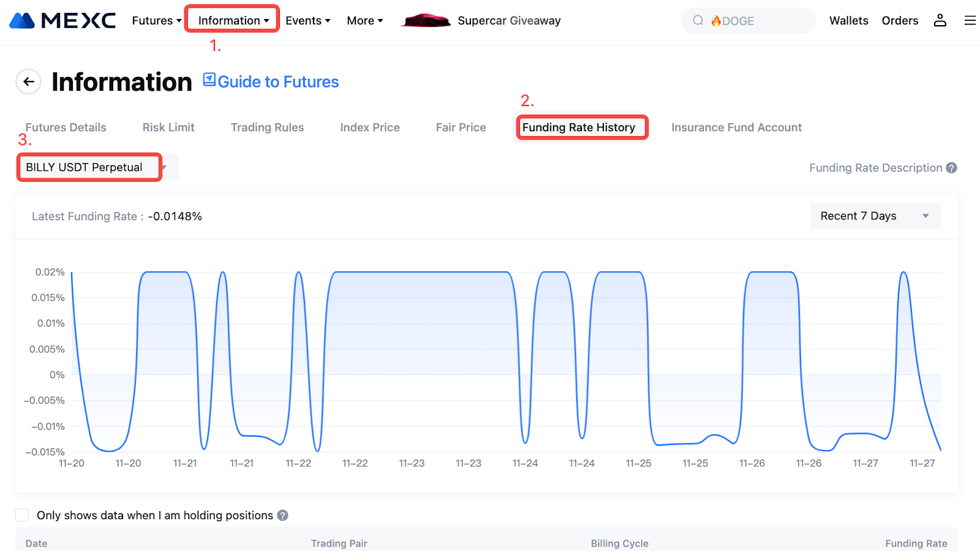Click the Latest Funding Rate value -0.0148%

click(175, 216)
